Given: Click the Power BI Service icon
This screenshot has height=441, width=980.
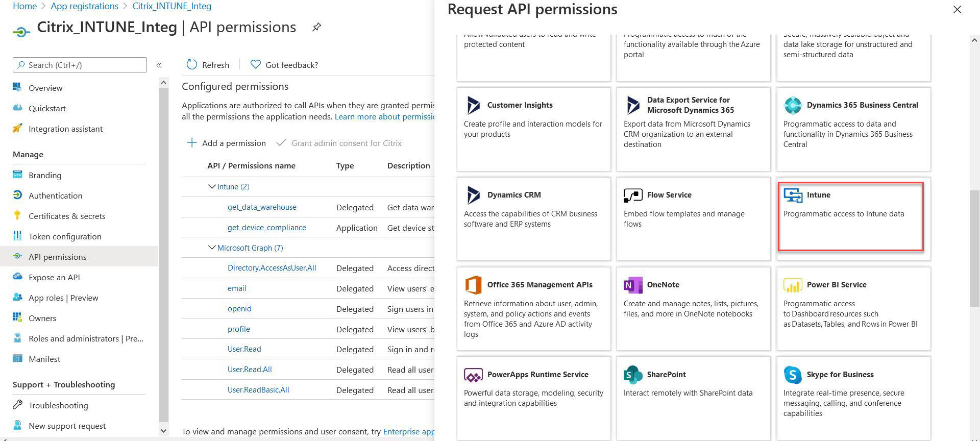Looking at the screenshot, I should point(793,285).
